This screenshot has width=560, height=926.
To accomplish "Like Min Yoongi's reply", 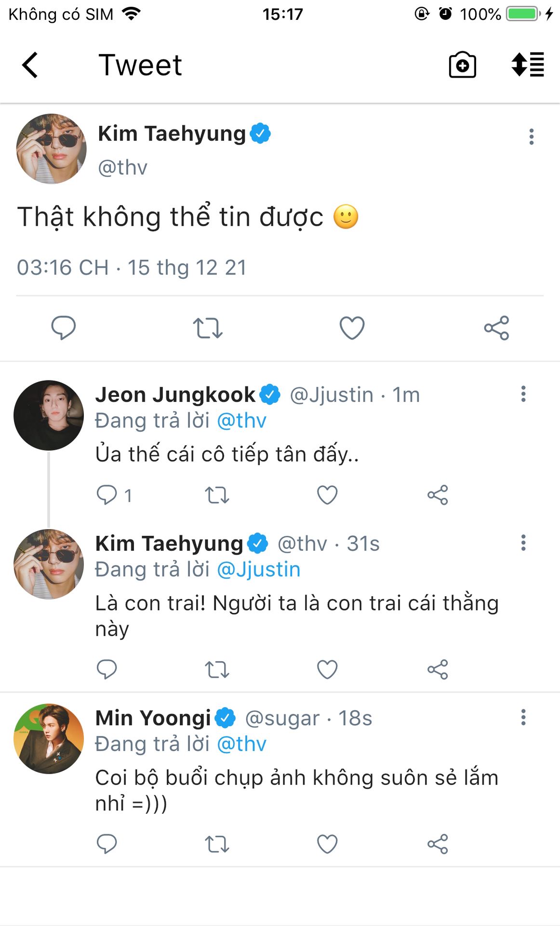I will (327, 844).
